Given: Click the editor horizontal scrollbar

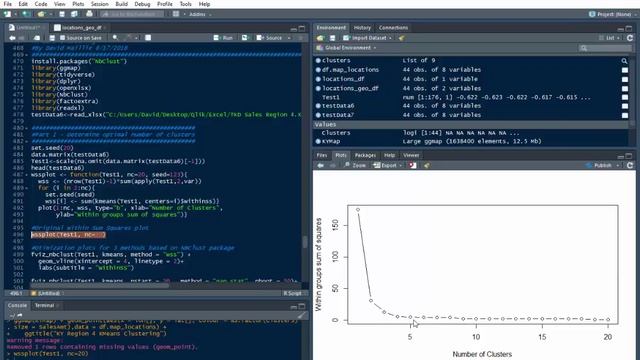Looking at the screenshot, I should pyautogui.click(x=100, y=286).
